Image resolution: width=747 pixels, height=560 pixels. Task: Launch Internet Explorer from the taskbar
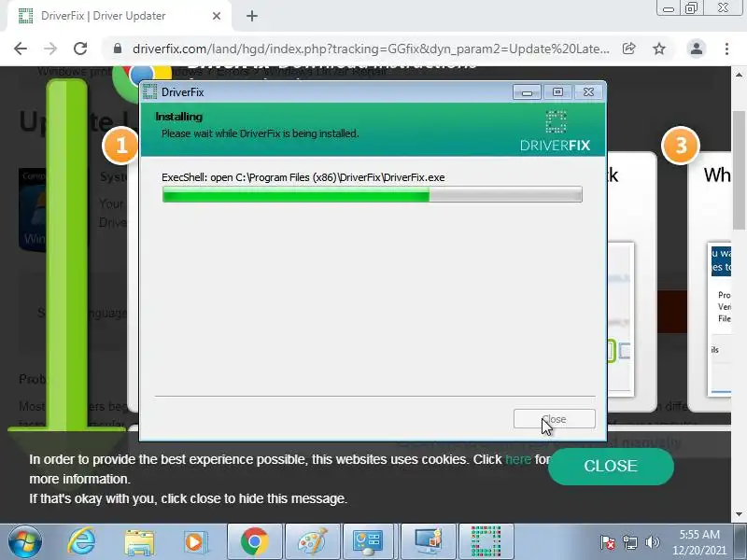point(81,541)
